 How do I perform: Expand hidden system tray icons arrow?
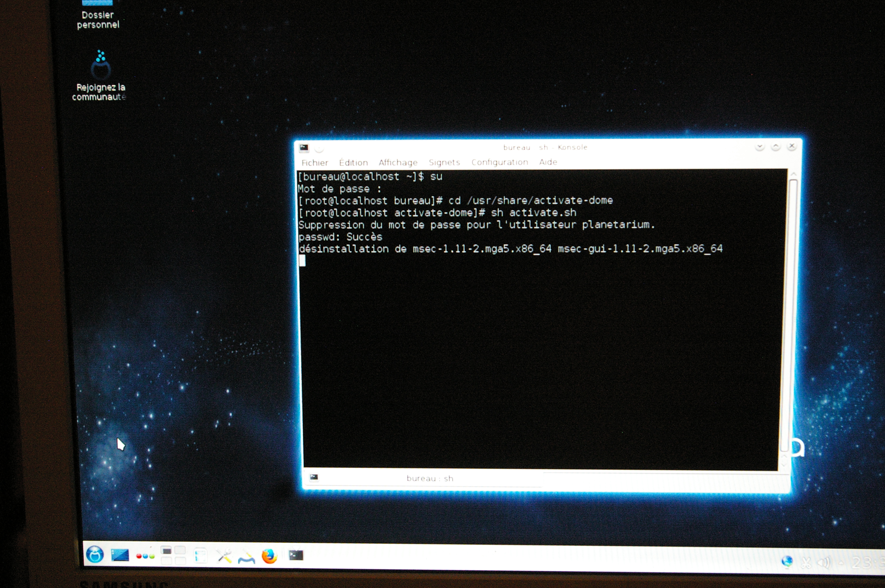(x=841, y=562)
